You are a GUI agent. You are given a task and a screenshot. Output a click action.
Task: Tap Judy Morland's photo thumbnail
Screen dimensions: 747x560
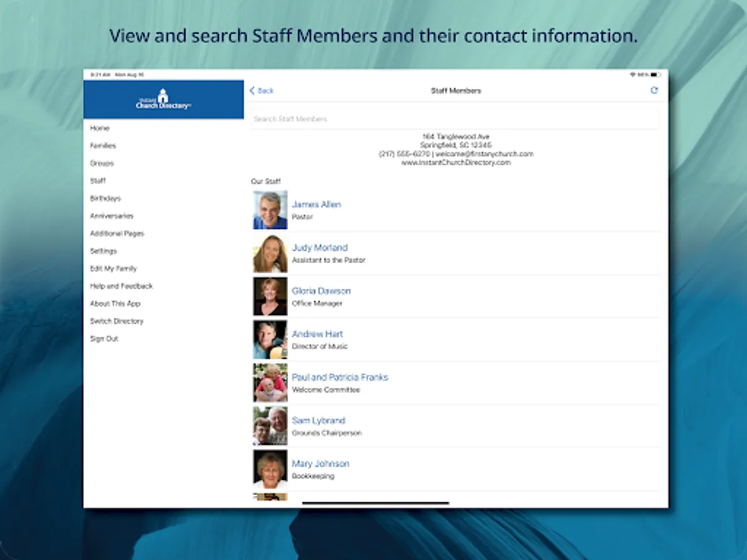pyautogui.click(x=270, y=253)
